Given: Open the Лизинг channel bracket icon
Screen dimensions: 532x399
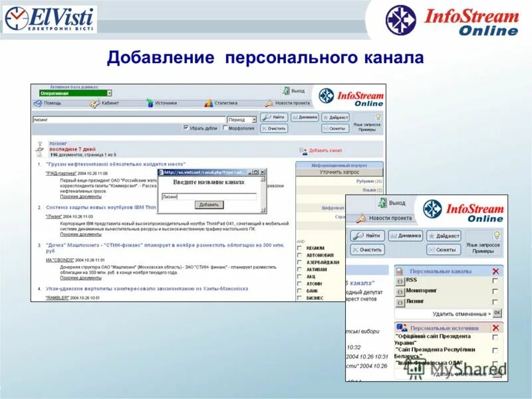Looking at the screenshot, I should pyautogui.click(x=400, y=303).
